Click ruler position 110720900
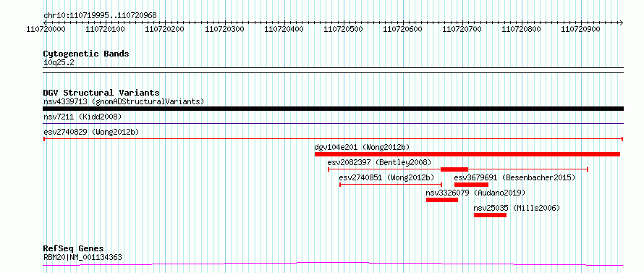This screenshot has height=273, width=644. point(581,30)
